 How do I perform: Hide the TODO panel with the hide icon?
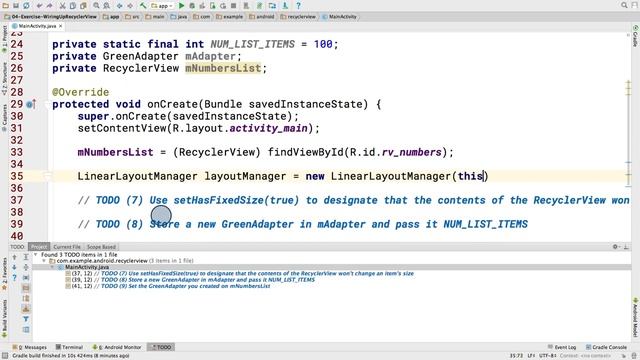(x=626, y=247)
